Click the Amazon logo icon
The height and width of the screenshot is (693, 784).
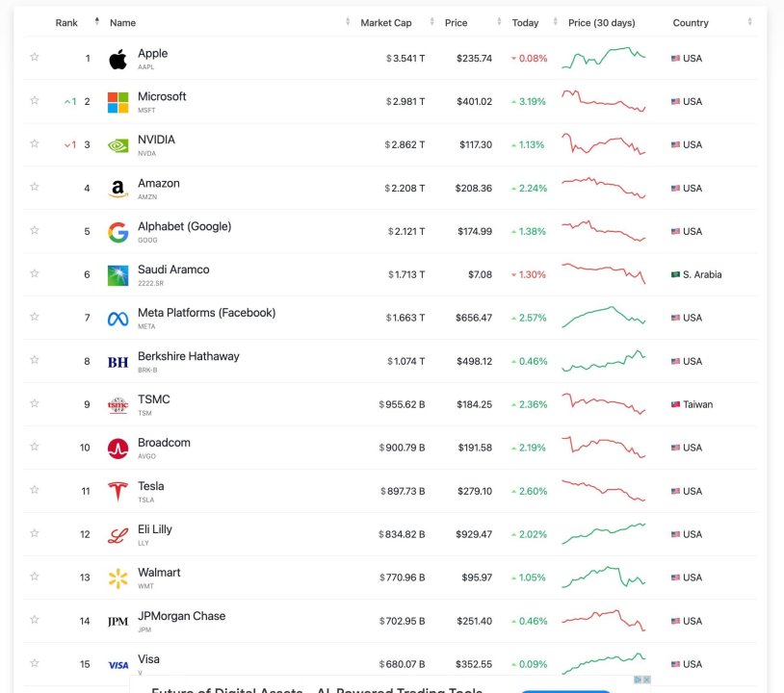click(x=118, y=189)
